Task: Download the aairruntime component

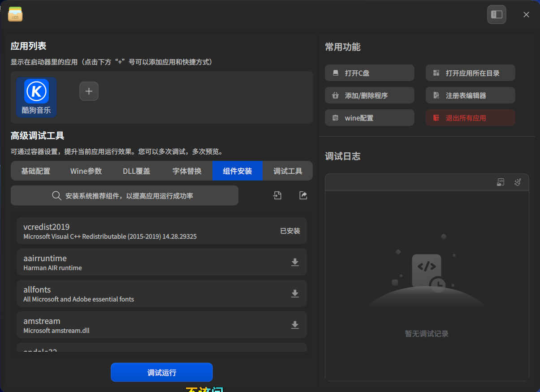Action: [x=295, y=262]
